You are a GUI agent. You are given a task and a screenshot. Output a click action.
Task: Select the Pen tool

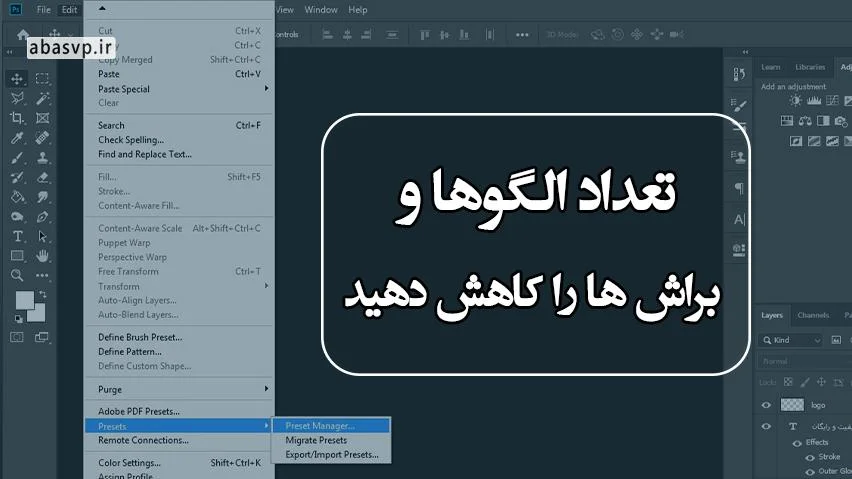point(42,217)
